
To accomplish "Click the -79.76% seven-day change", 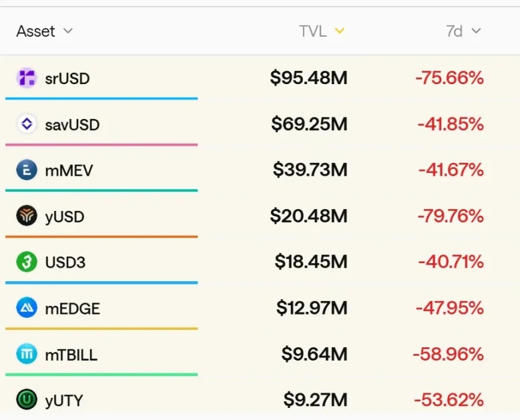I will click(449, 216).
